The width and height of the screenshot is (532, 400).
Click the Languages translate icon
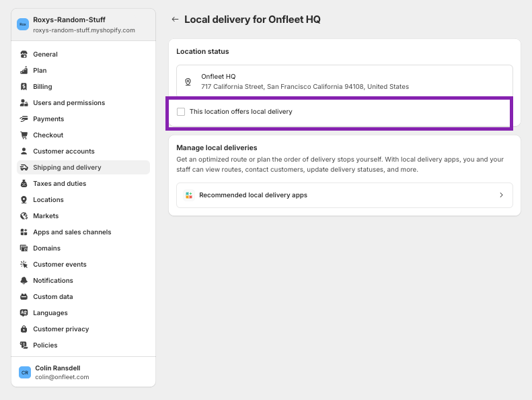pyautogui.click(x=24, y=312)
